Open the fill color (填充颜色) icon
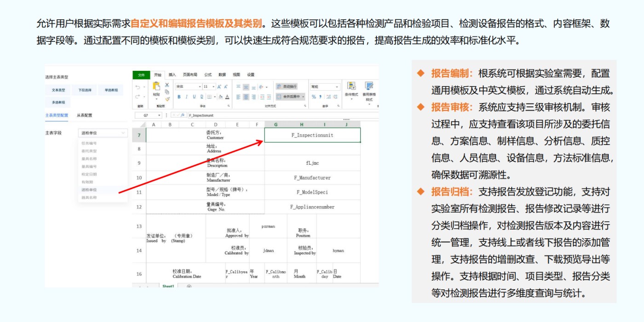644x322 pixels. pyautogui.click(x=220, y=97)
